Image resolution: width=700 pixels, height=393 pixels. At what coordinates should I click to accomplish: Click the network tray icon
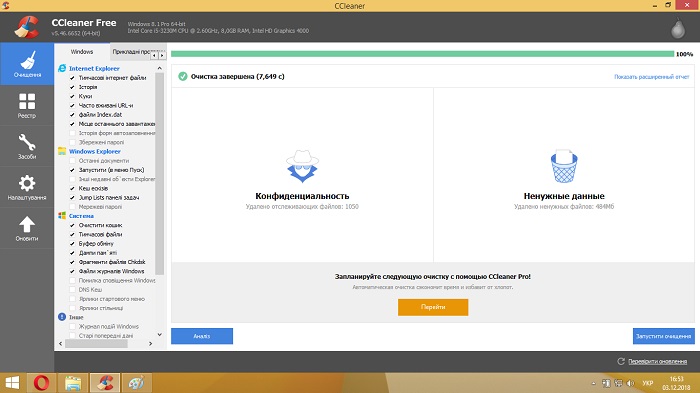pos(618,383)
